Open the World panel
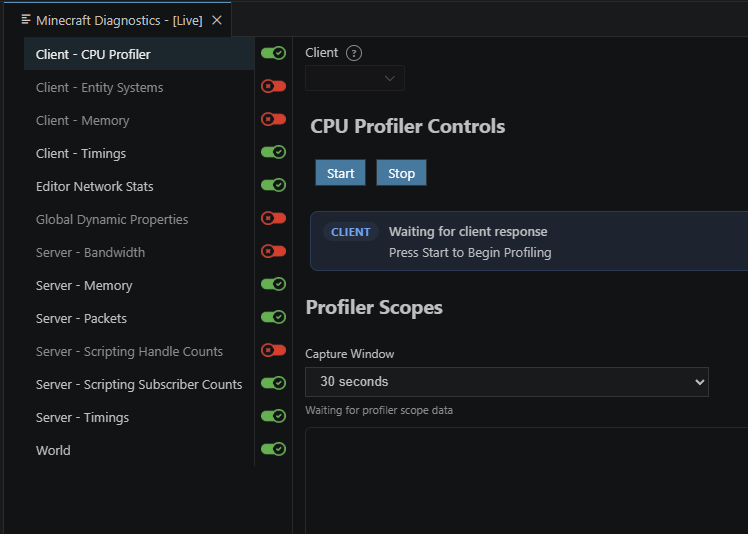748x534 pixels. (139, 450)
